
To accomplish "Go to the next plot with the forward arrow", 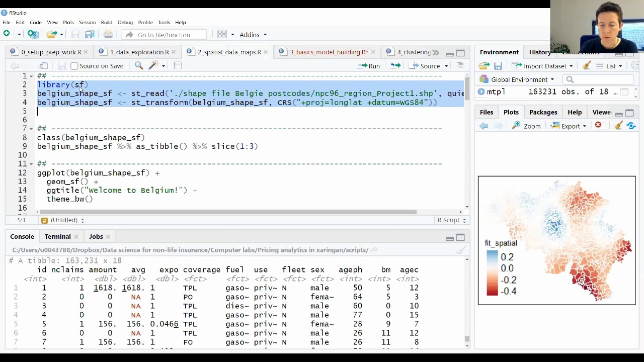I will (x=498, y=126).
